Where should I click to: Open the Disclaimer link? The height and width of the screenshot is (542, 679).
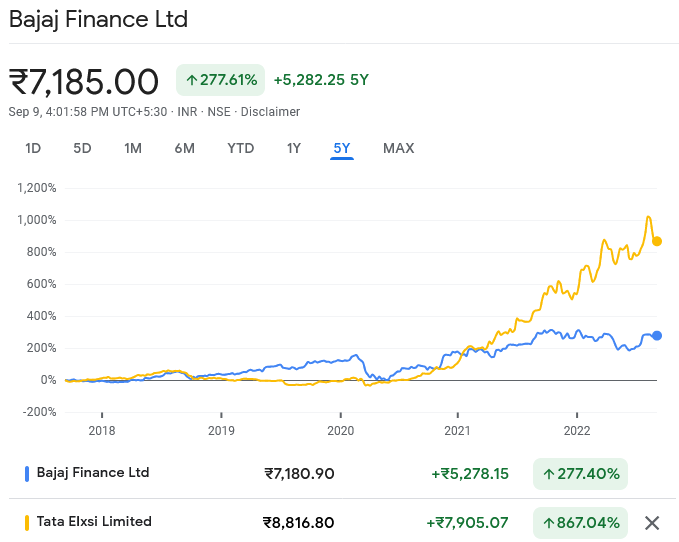[x=268, y=112]
